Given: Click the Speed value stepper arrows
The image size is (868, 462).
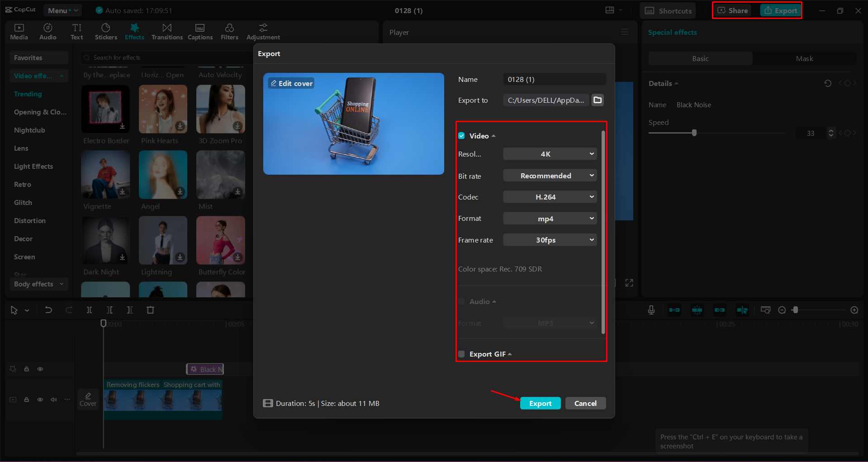Looking at the screenshot, I should coord(831,133).
